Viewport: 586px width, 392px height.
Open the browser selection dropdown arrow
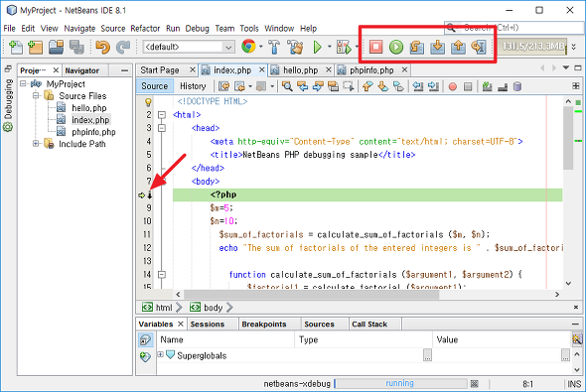coord(261,47)
